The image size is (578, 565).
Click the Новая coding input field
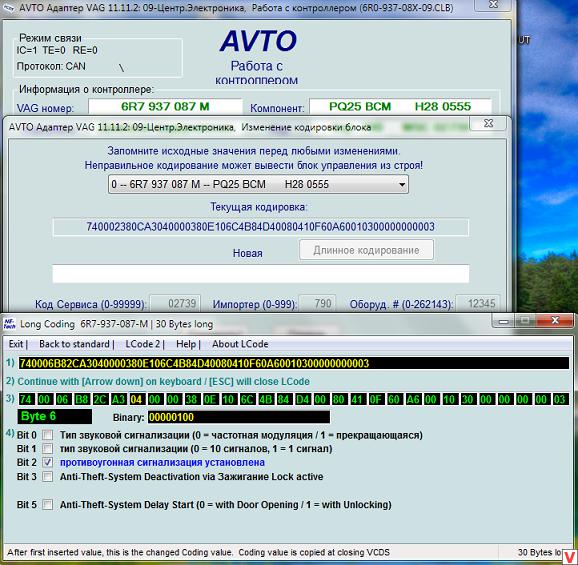coord(261,274)
